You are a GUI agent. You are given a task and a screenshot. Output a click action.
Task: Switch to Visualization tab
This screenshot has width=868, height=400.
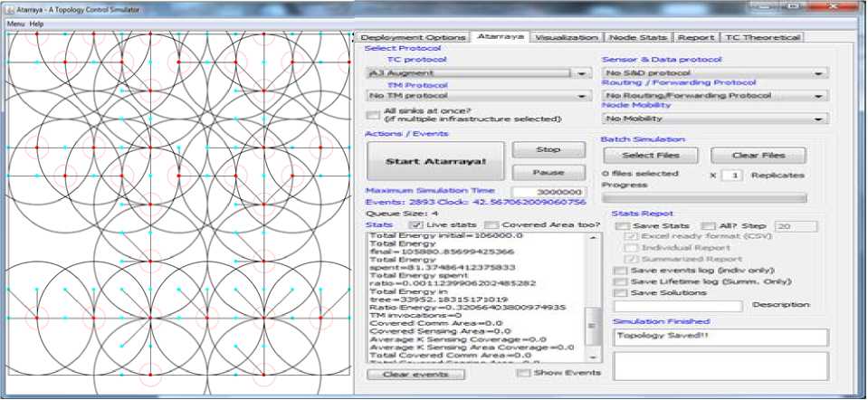[x=567, y=37]
